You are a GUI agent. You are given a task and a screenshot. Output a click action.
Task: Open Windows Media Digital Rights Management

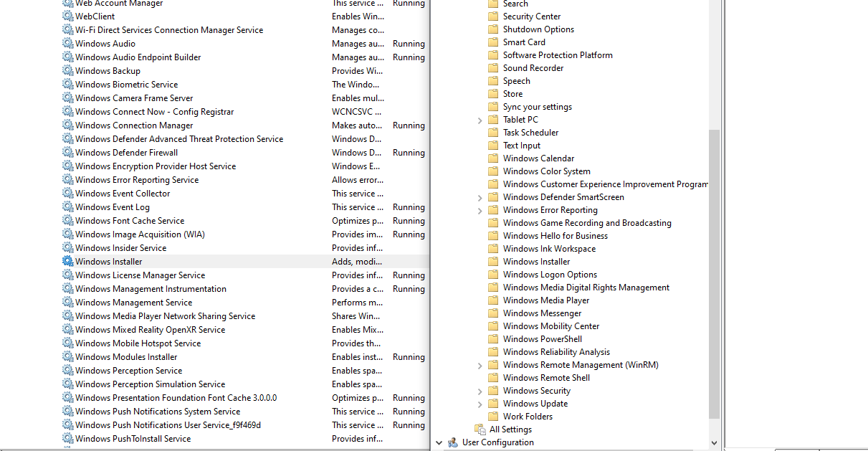pyautogui.click(x=586, y=288)
